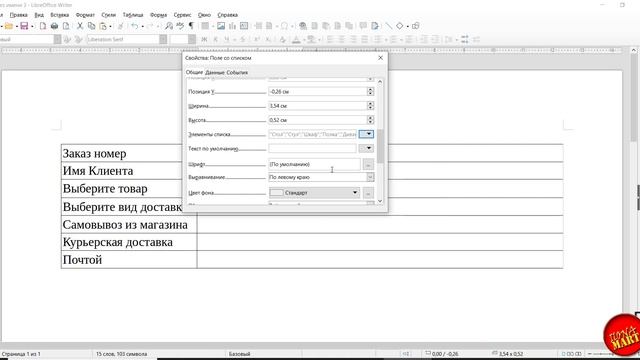Image resolution: width=640 pixels, height=360 pixels.
Task: Toggle italic formatting in toolbar
Action: pos(216,40)
